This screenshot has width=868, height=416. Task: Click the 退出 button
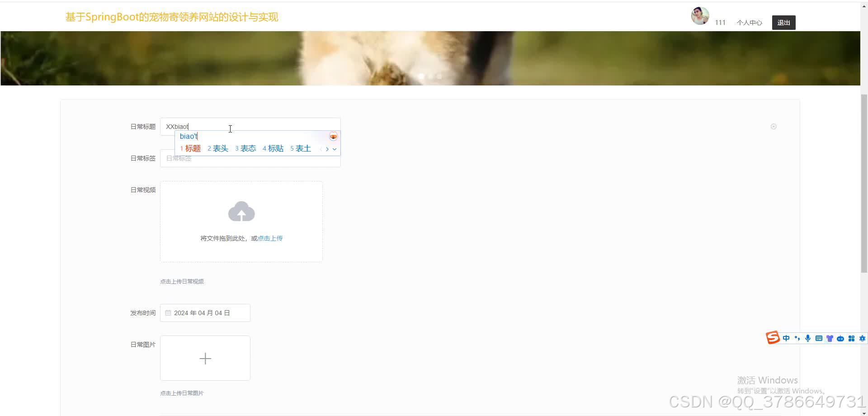pyautogui.click(x=783, y=23)
